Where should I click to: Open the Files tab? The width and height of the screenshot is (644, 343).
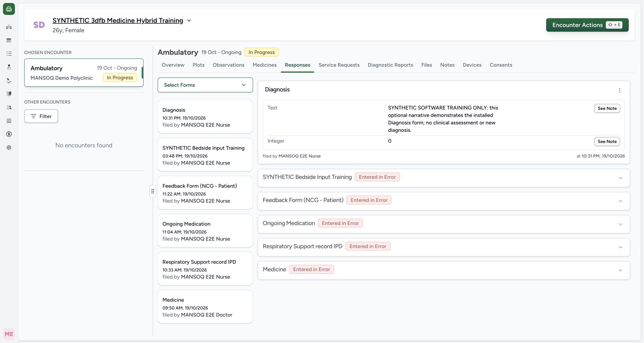click(427, 65)
